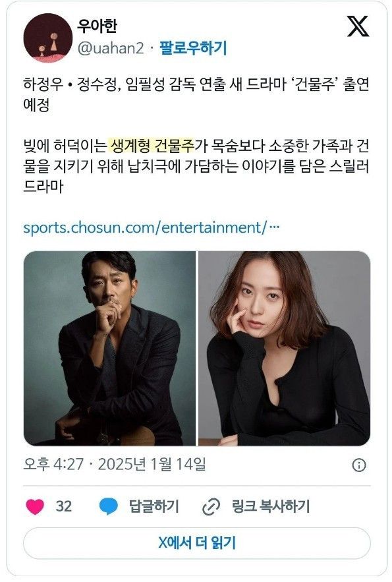View the right photo of woman in black

click(285, 348)
